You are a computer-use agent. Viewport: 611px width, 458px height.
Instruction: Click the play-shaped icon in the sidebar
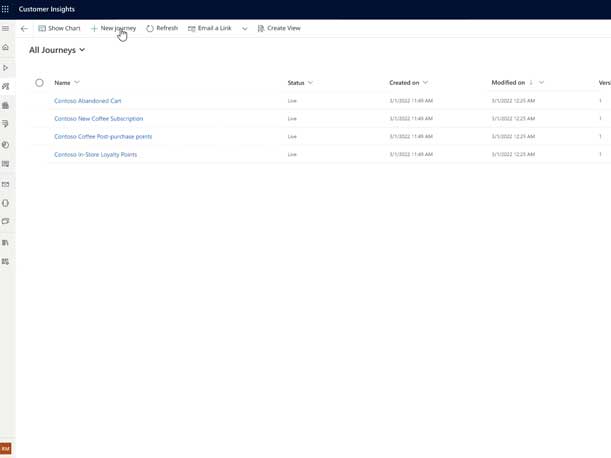click(x=6, y=68)
